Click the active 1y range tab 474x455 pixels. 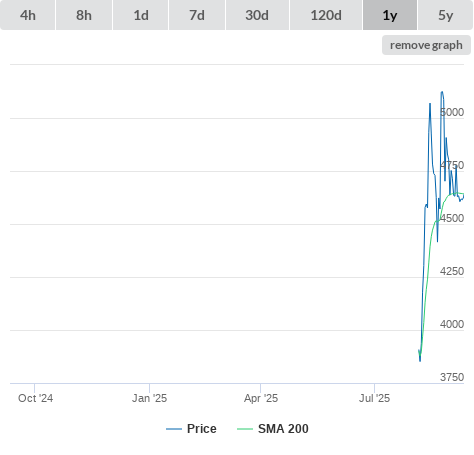(x=390, y=15)
